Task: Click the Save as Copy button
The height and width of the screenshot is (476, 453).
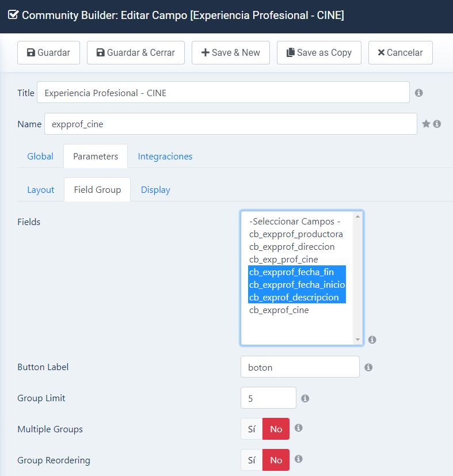Action: 319,52
